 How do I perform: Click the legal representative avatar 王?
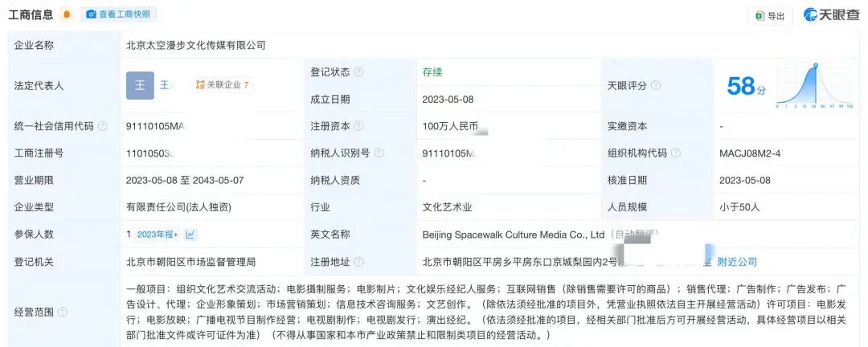[x=140, y=85]
